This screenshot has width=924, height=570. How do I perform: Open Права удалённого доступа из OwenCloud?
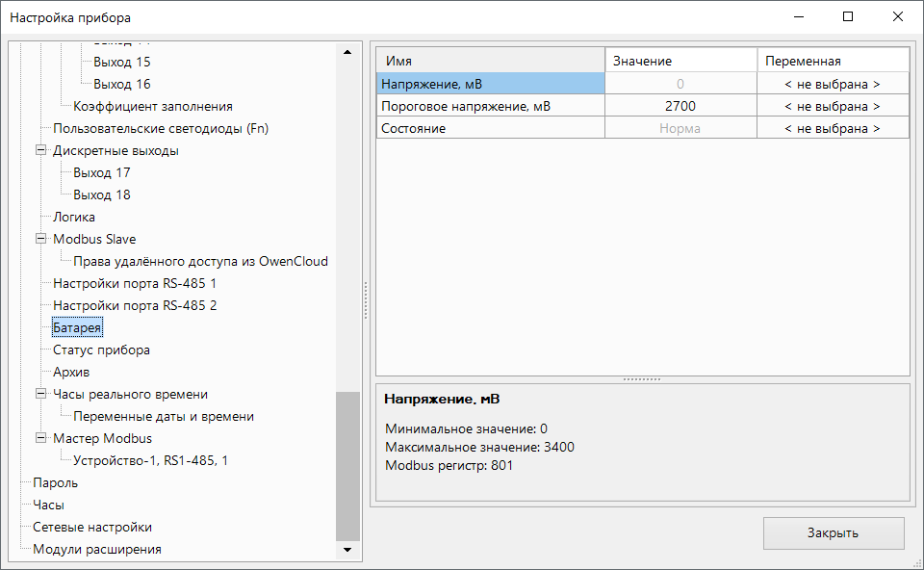pyautogui.click(x=200, y=262)
